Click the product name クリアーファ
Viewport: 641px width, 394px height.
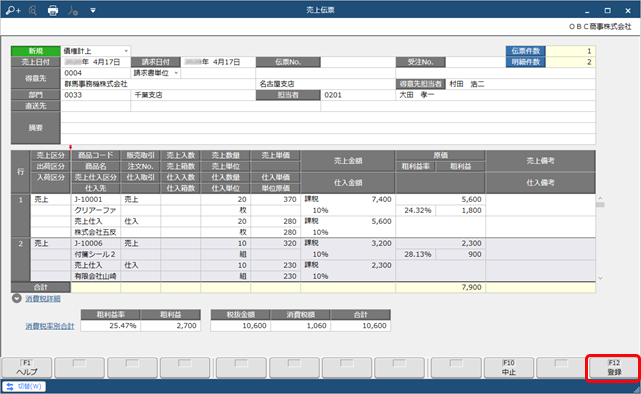96,210
